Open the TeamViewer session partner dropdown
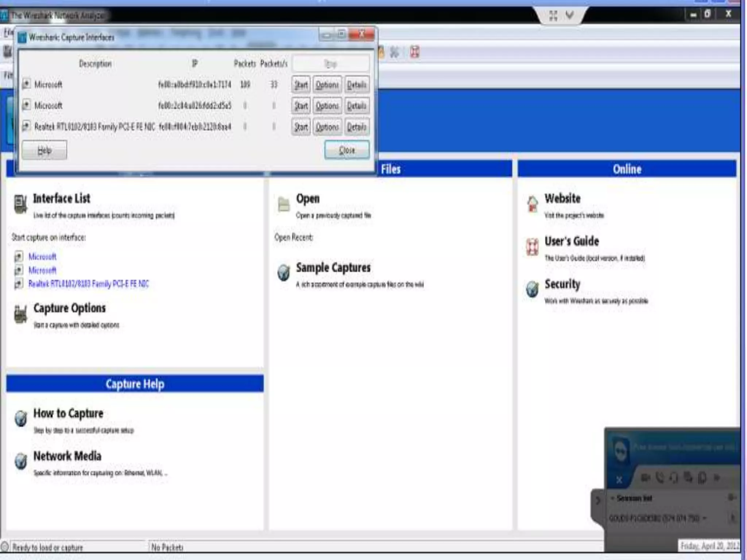 [704, 518]
